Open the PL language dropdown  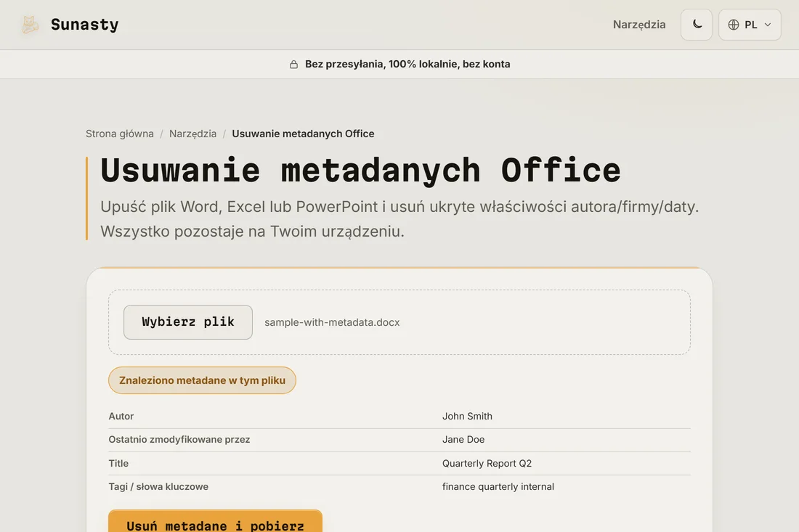750,25
